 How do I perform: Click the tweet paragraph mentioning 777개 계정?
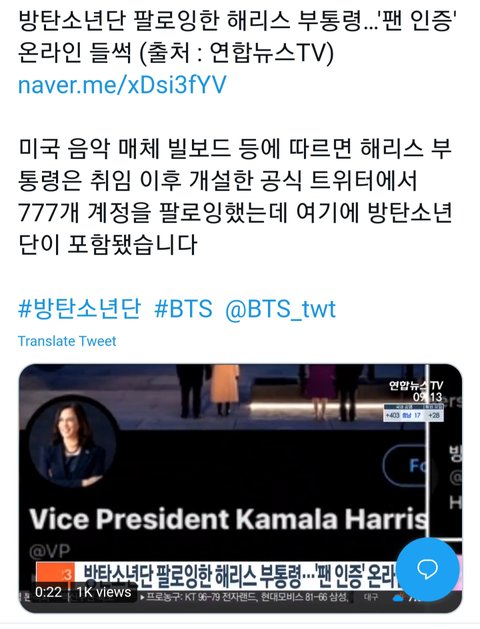[236, 197]
